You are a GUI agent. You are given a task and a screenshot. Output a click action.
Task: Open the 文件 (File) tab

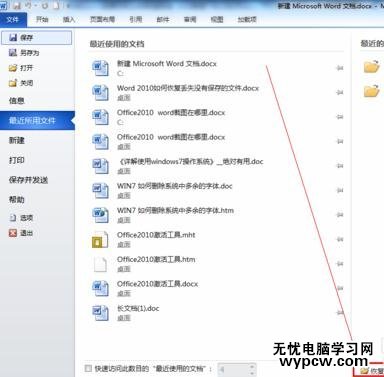click(12, 19)
